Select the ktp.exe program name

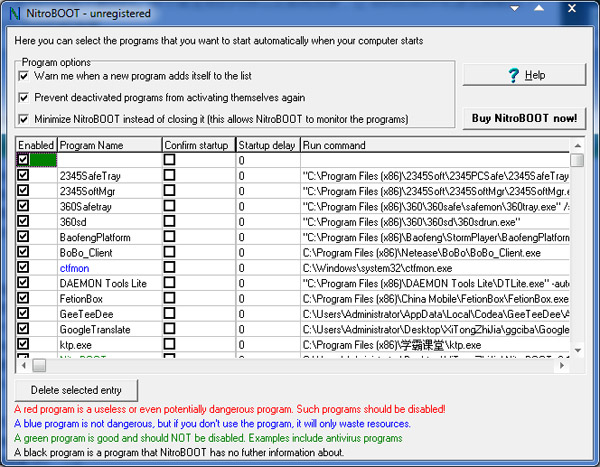[75, 345]
